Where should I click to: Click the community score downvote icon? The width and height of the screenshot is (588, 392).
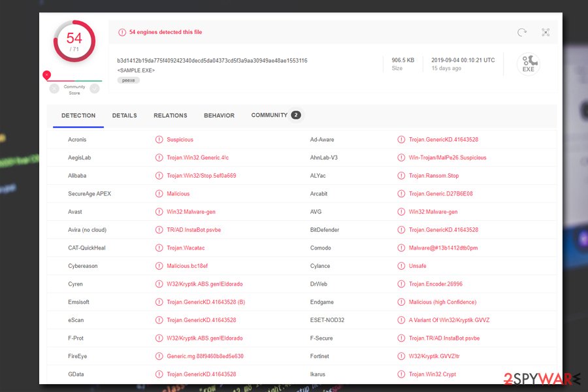(54, 89)
